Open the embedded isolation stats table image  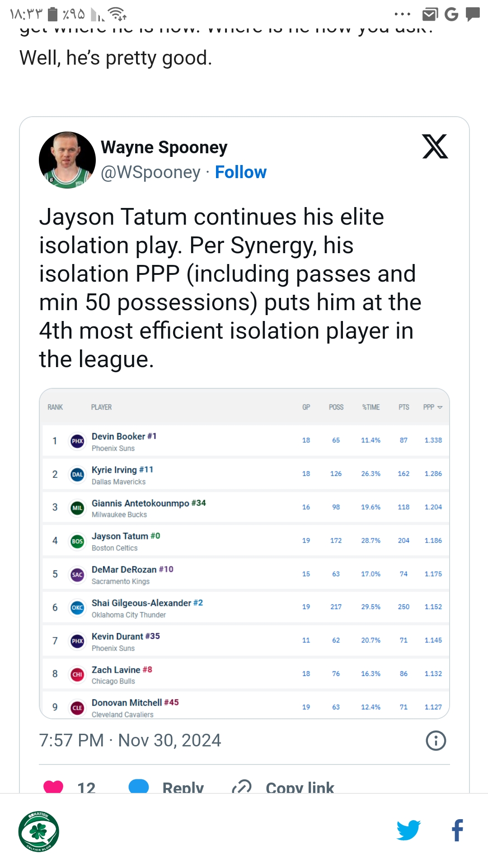[244, 553]
